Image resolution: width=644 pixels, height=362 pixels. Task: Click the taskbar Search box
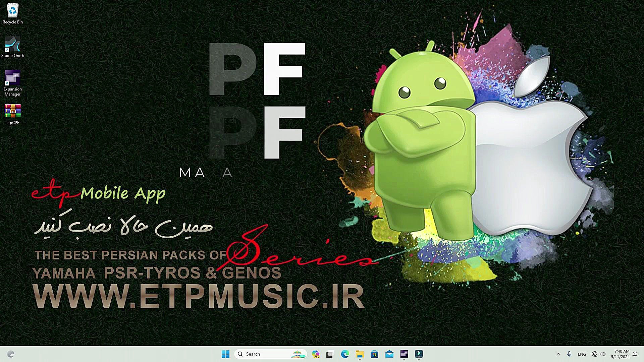[x=270, y=354]
